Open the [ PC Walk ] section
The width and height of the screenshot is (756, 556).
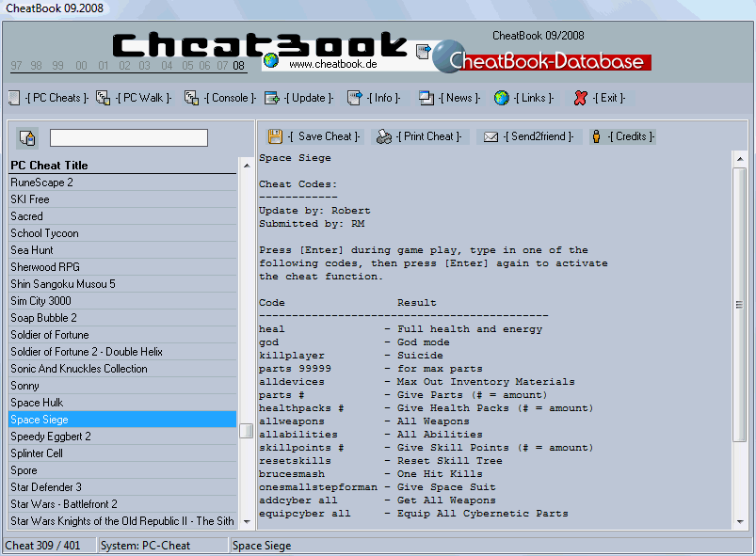pyautogui.click(x=144, y=98)
